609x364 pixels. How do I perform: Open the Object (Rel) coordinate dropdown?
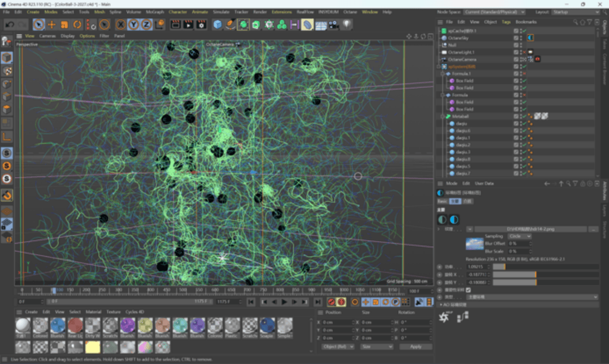point(338,347)
